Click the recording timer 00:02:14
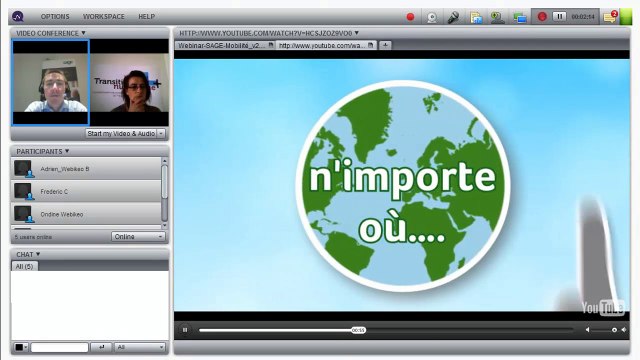 [583, 17]
